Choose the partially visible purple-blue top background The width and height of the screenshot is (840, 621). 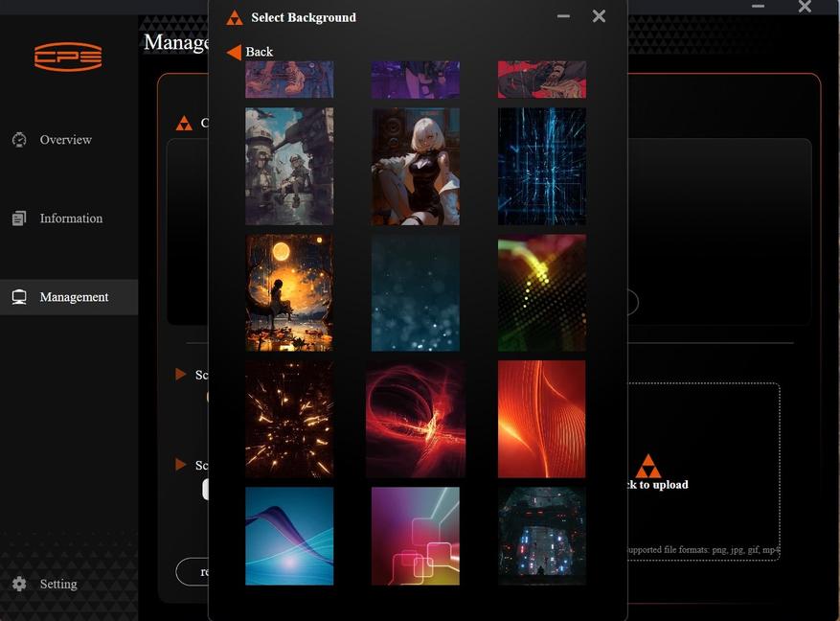(x=289, y=80)
